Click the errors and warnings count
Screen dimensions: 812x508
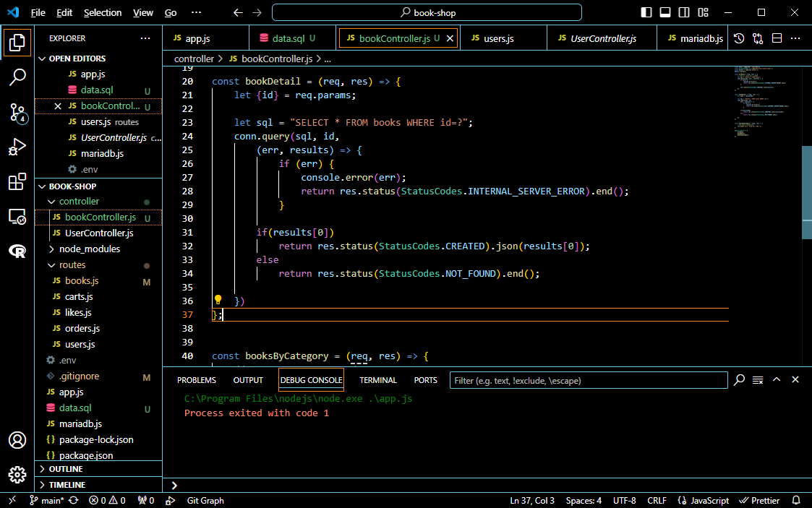(x=107, y=500)
